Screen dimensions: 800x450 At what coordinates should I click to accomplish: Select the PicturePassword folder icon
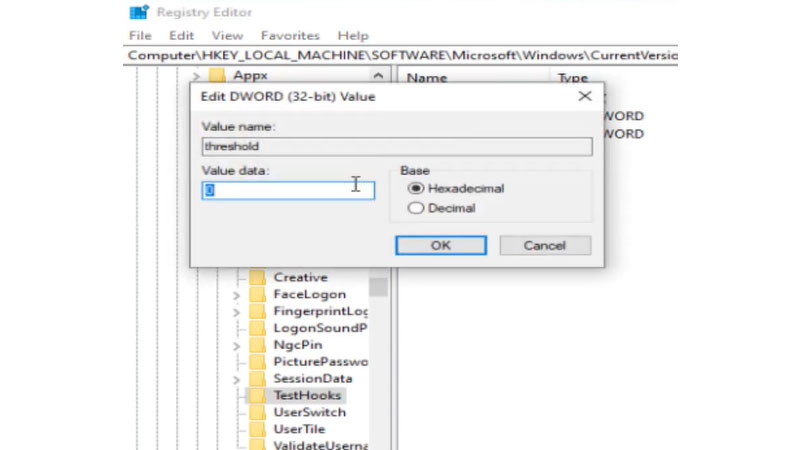[x=258, y=362]
